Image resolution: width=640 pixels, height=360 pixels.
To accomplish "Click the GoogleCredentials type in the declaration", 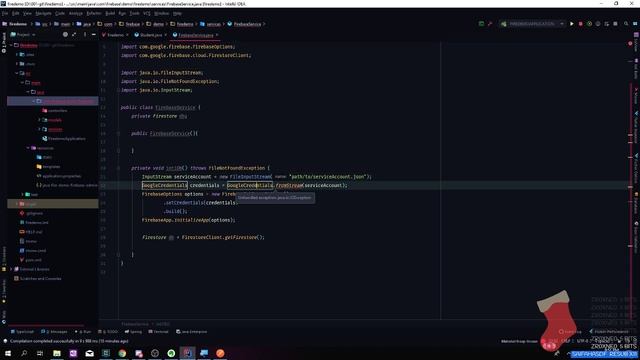I will [x=164, y=185].
